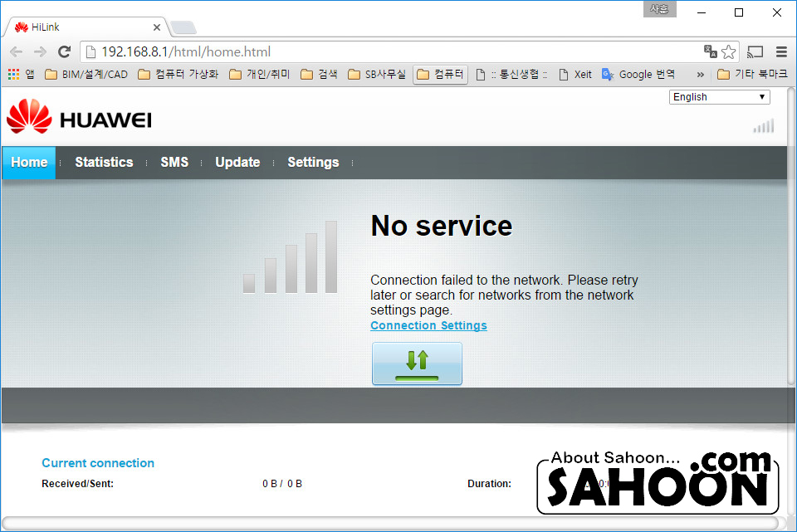Reload the page with the refresh icon
The height and width of the screenshot is (532, 797).
(x=64, y=51)
